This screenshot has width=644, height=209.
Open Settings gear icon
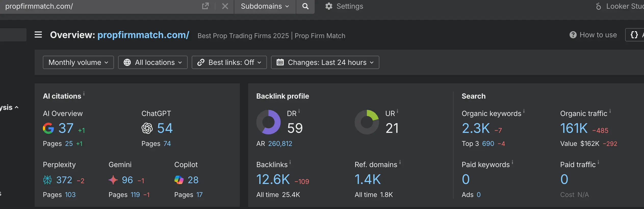pyautogui.click(x=329, y=6)
